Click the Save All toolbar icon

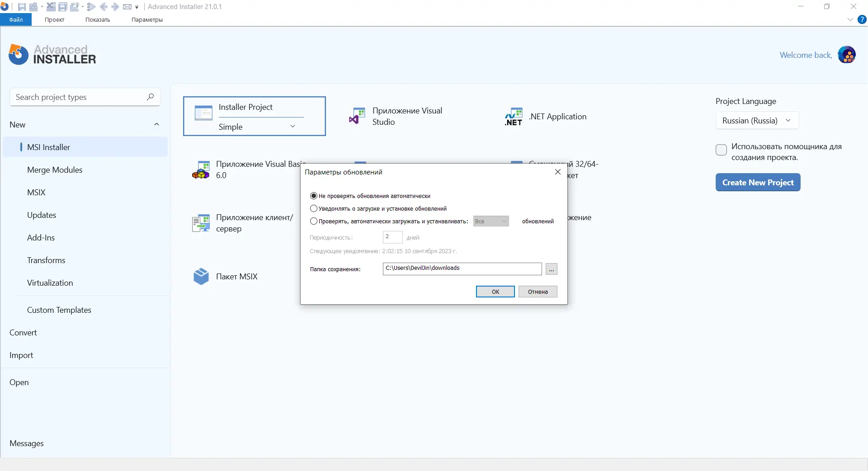tap(63, 7)
